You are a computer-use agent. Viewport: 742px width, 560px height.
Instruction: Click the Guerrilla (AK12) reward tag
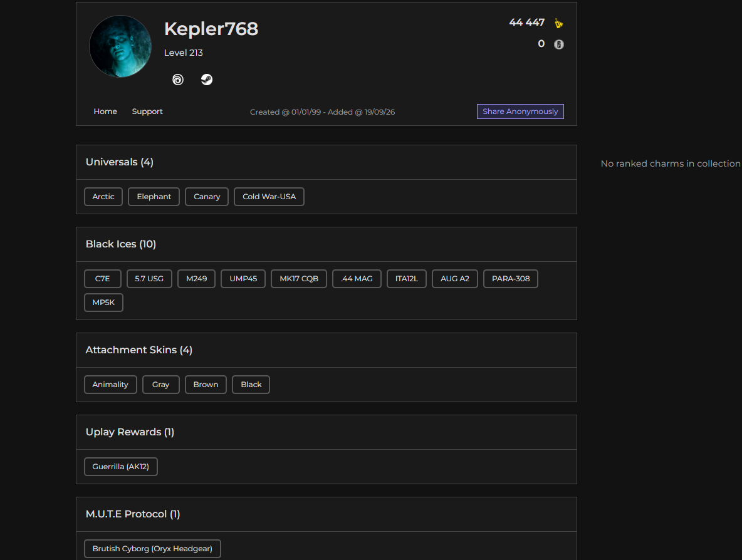point(121,466)
